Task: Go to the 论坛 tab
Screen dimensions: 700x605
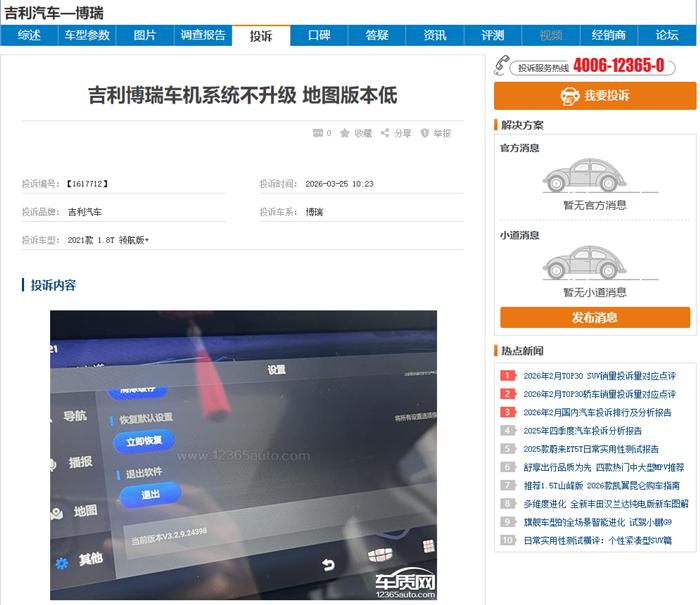Action: tap(667, 35)
